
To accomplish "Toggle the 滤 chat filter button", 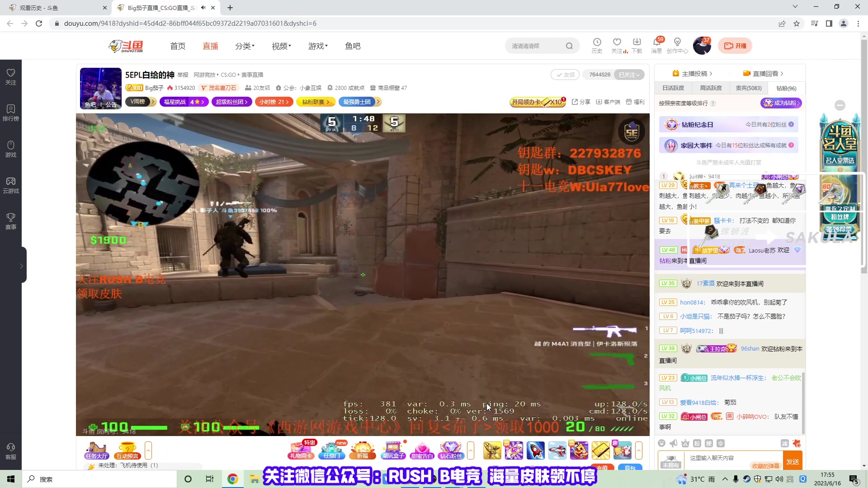I will coord(785,443).
